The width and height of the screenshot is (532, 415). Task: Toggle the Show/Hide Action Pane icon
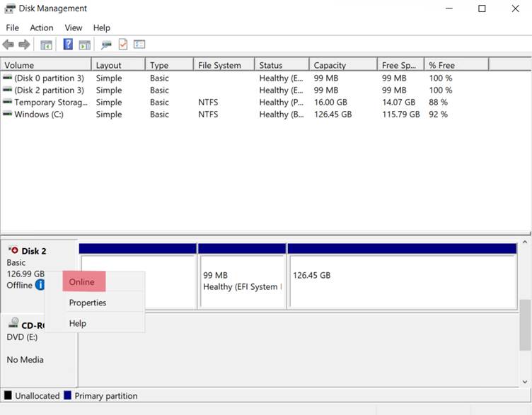point(84,45)
